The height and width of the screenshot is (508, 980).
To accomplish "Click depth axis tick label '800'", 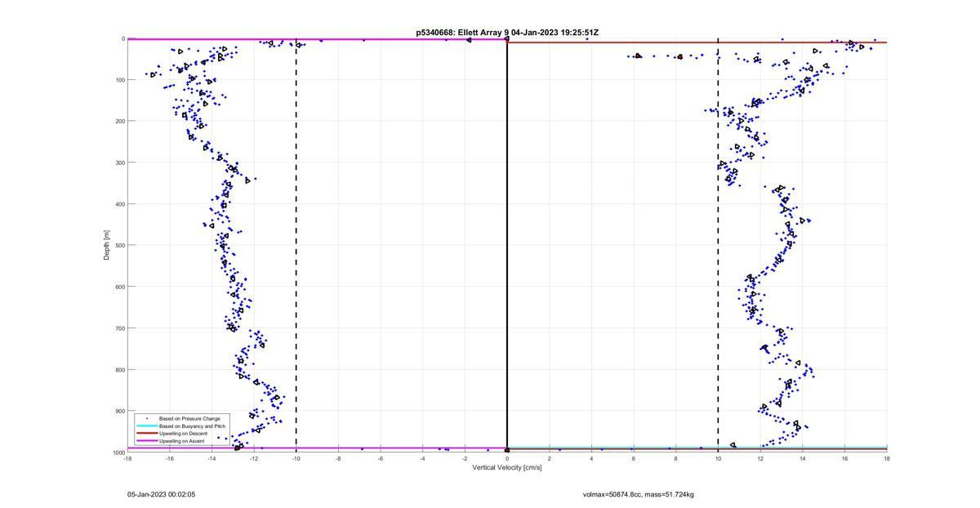I will coord(119,369).
